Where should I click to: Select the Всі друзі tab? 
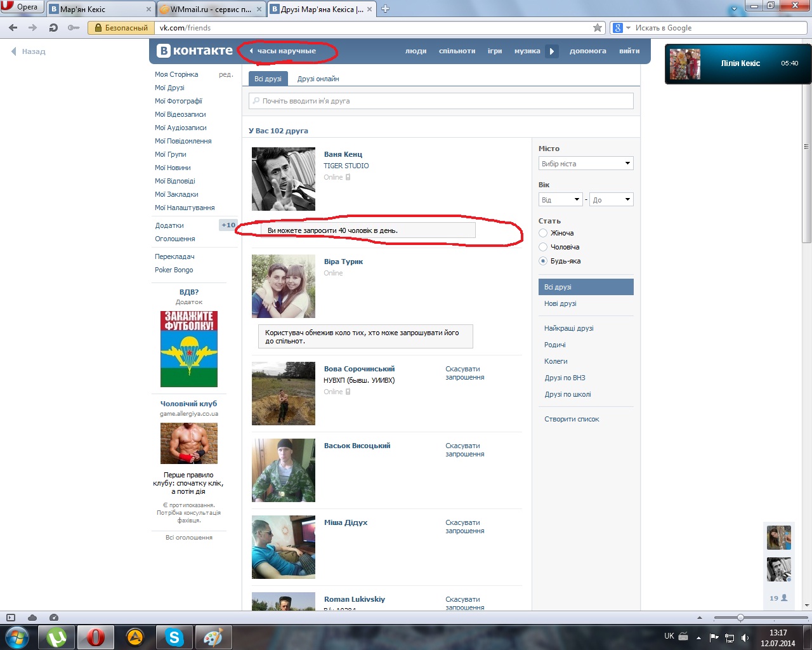click(x=268, y=79)
